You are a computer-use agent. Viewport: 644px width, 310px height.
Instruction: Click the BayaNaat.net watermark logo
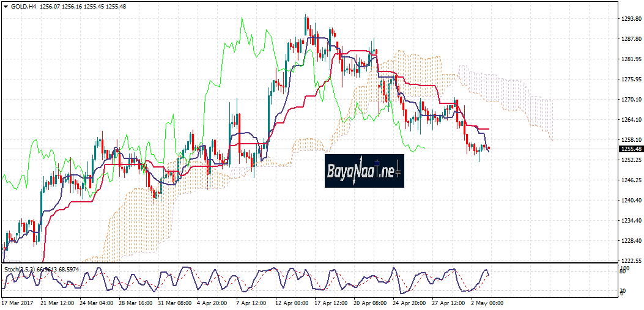tap(364, 171)
